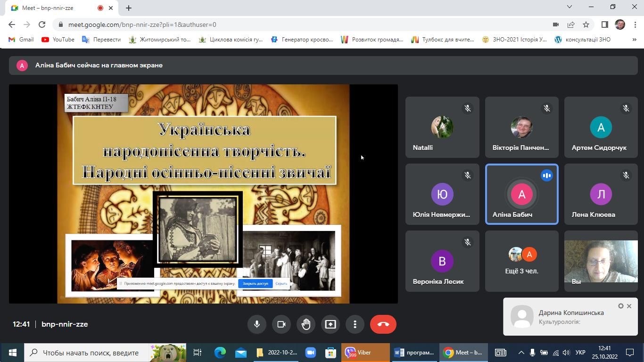Open Microsoft Edge from the taskbar

coord(220,353)
